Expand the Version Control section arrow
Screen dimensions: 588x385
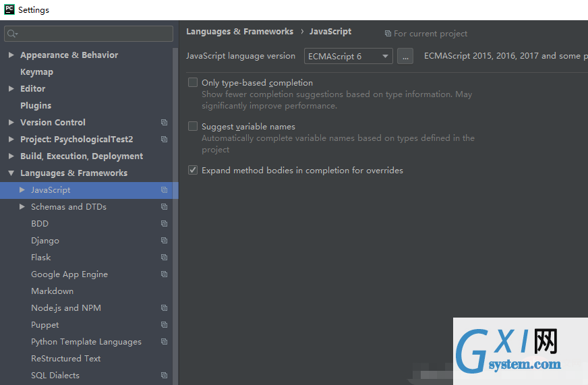pyautogui.click(x=11, y=123)
